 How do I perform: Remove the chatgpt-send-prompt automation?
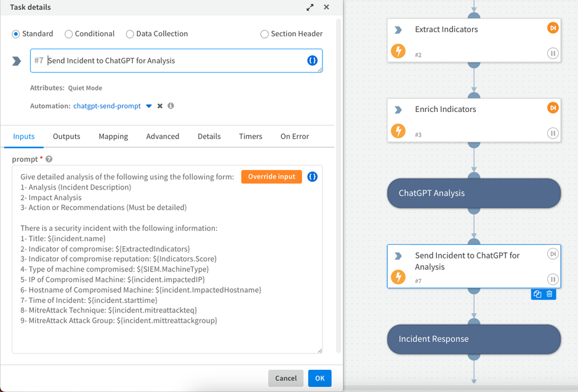(x=160, y=106)
